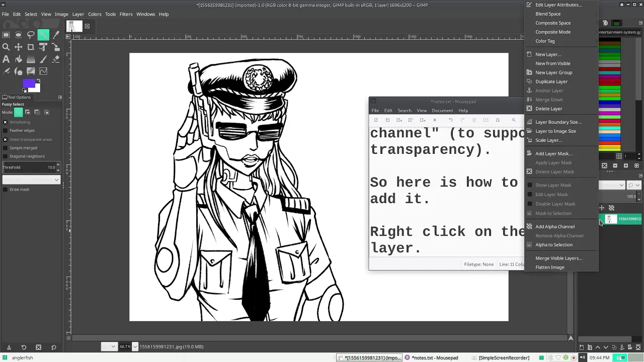Open the zoom percentage dropdown in status bar

135,347
